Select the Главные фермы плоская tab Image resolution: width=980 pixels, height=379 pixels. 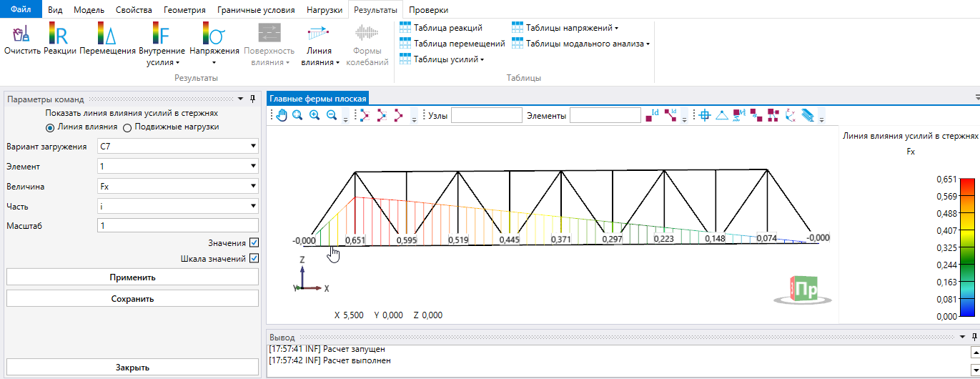[x=318, y=99]
